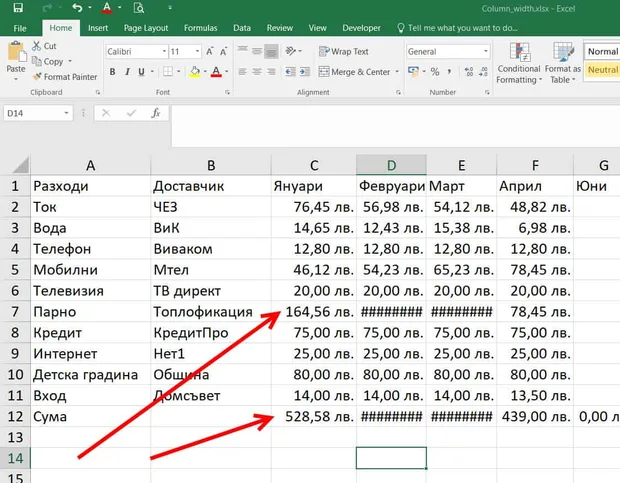620x483 pixels.
Task: Open Font dialog launcher
Action: point(227,92)
